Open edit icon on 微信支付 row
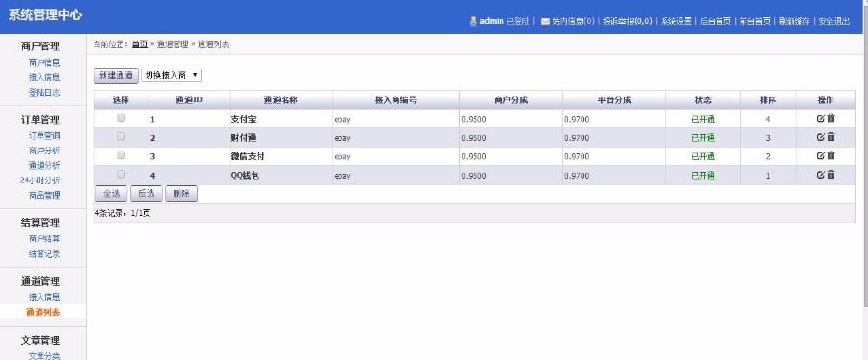This screenshot has width=868, height=360. click(x=821, y=155)
